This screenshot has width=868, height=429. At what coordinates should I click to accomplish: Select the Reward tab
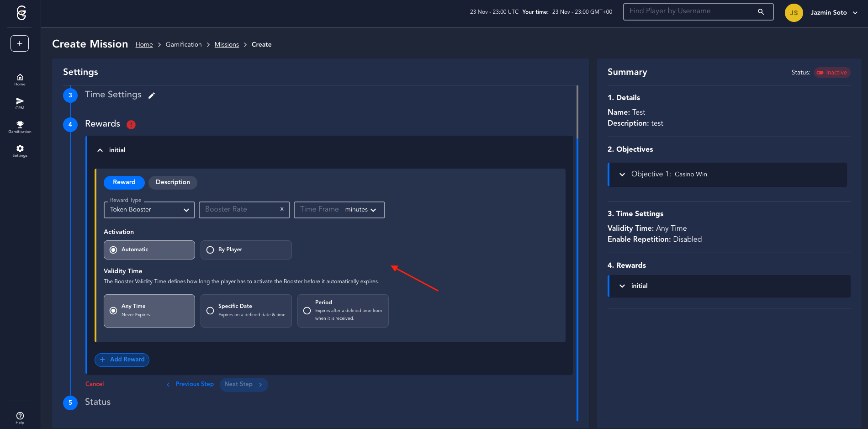coord(124,182)
